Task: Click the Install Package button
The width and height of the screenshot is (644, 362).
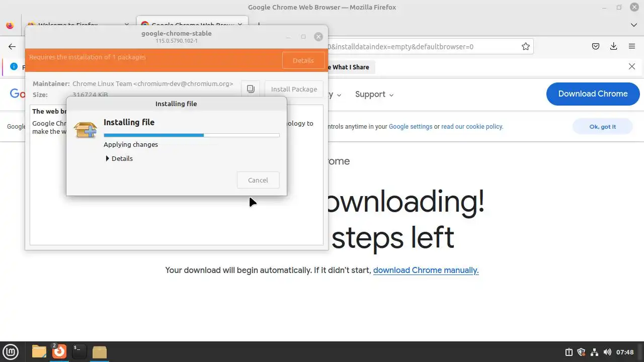Action: (294, 89)
